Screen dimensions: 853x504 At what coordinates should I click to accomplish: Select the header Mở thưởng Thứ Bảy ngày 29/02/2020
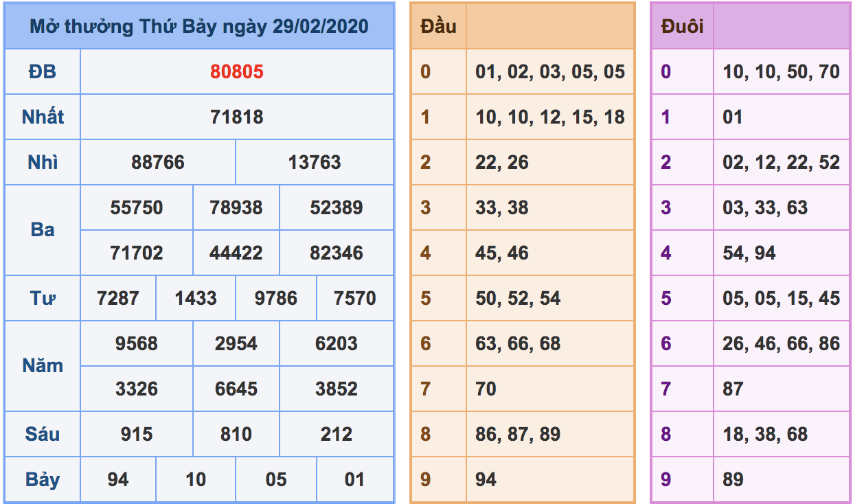pyautogui.click(x=199, y=26)
